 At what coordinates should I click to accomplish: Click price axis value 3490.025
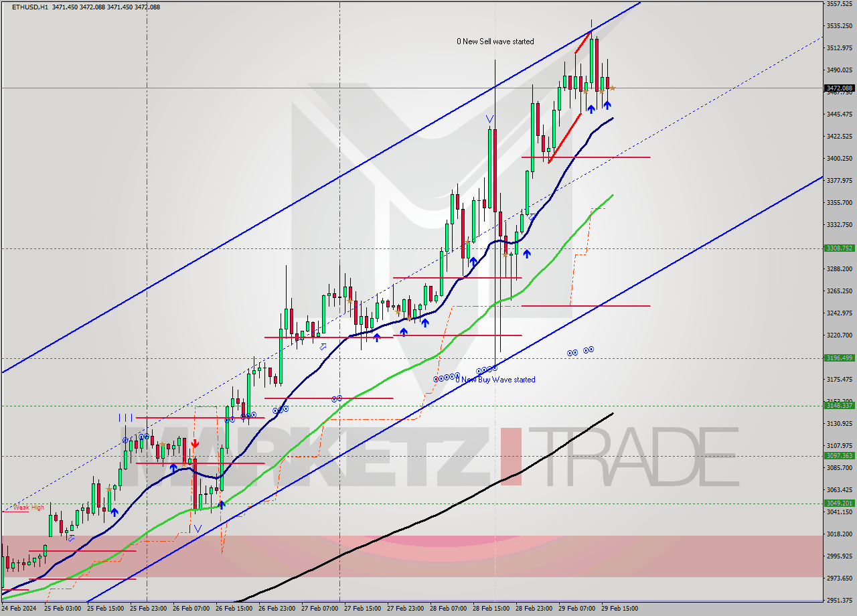tap(839, 70)
